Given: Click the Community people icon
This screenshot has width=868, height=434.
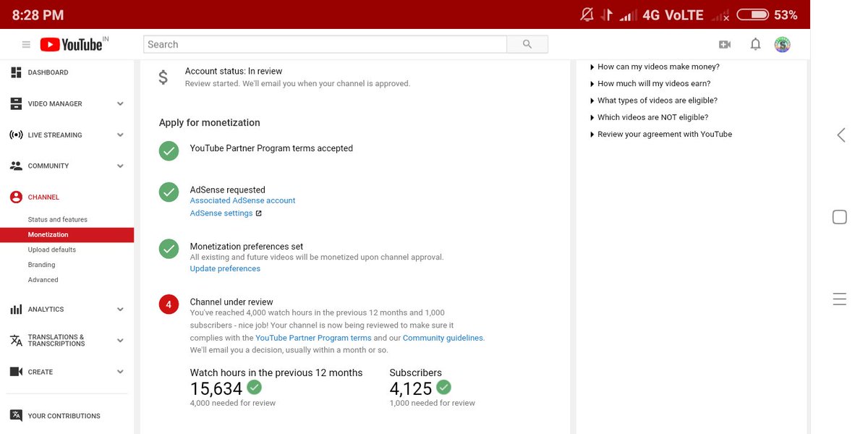Looking at the screenshot, I should point(16,166).
